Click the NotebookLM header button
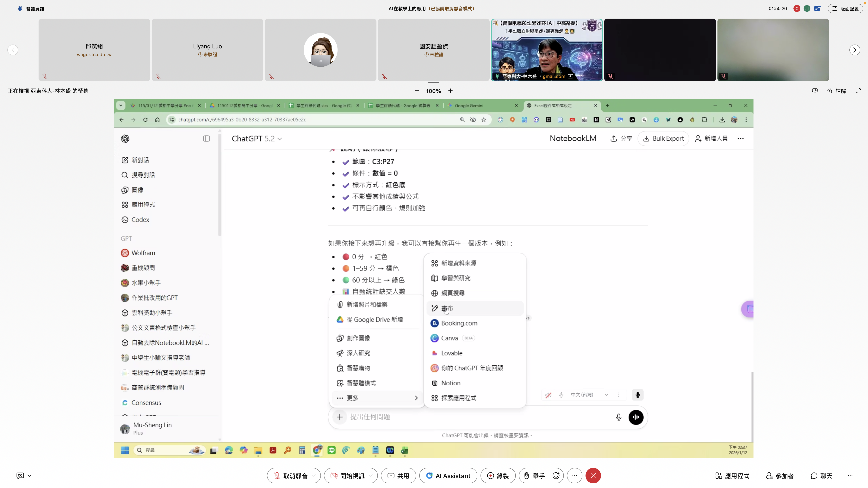868x488 pixels. click(573, 138)
